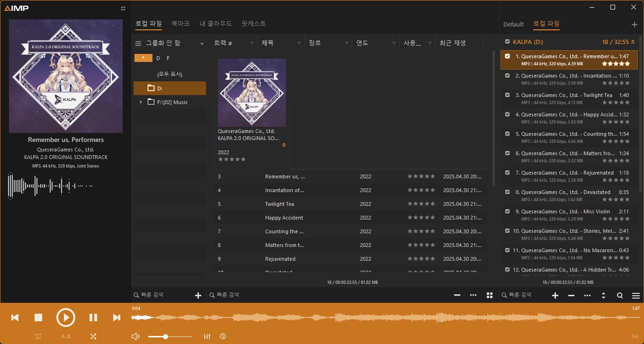Viewport: 644px width, 344px height.
Task: Toggle shuffle playback
Action: 93,336
